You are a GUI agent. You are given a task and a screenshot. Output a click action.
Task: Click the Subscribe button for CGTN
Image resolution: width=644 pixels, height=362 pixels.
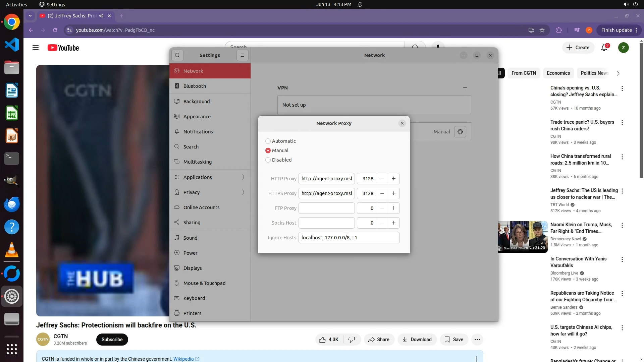[112, 340]
